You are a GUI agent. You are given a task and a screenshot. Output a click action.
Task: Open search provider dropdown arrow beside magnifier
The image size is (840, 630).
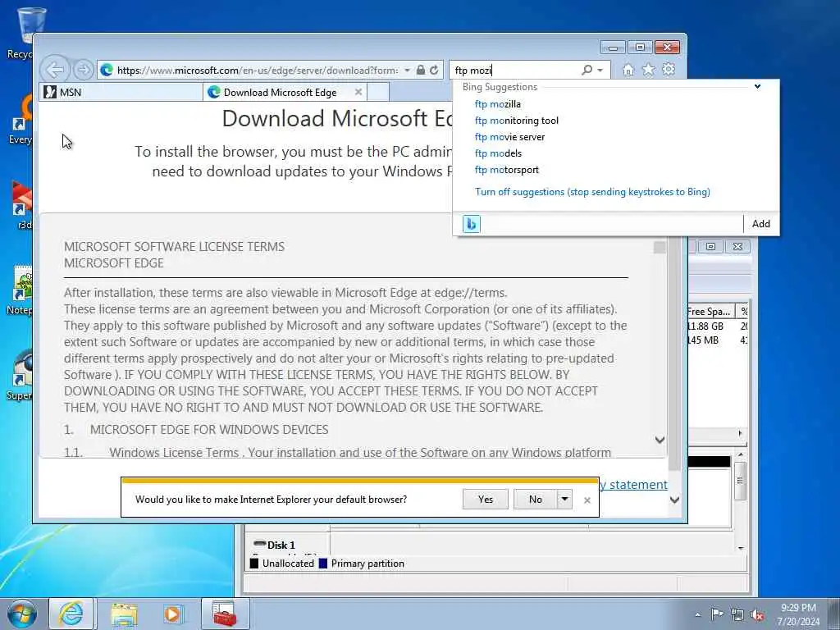coord(600,71)
